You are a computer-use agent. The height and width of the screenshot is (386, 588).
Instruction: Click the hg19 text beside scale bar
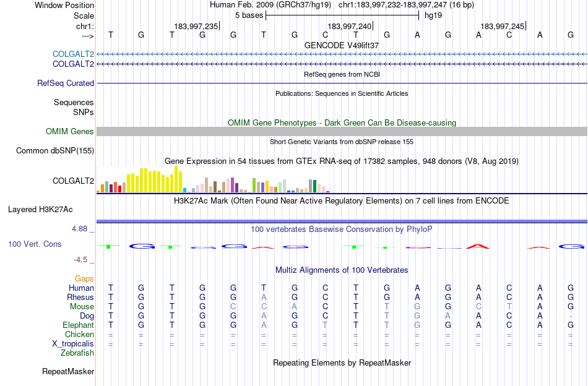(x=433, y=15)
